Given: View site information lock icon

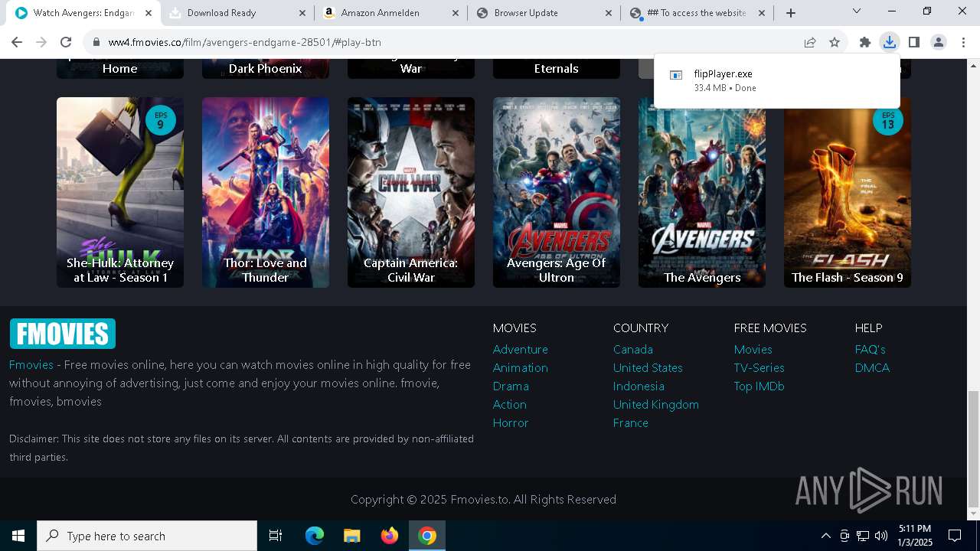Looking at the screenshot, I should 96,42.
